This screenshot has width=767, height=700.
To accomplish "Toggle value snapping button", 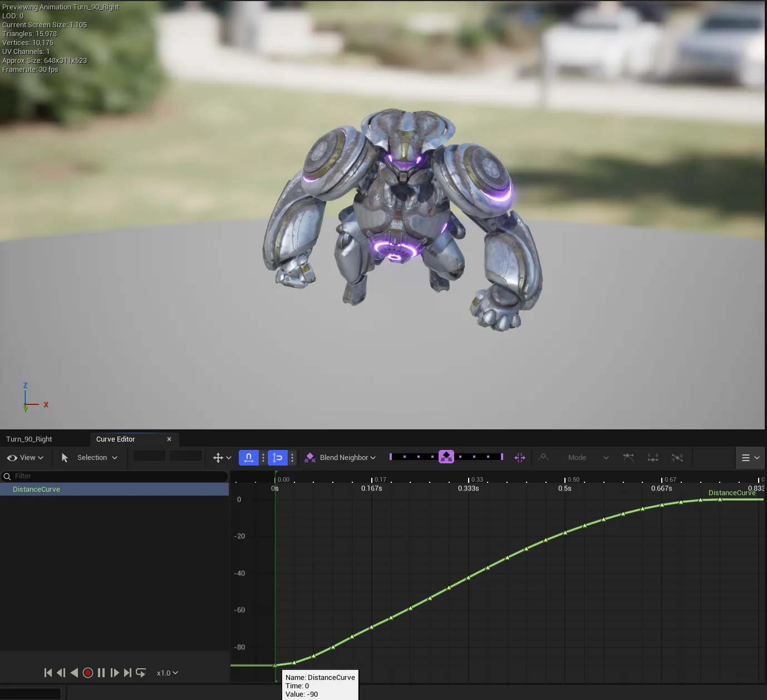I will [x=278, y=458].
